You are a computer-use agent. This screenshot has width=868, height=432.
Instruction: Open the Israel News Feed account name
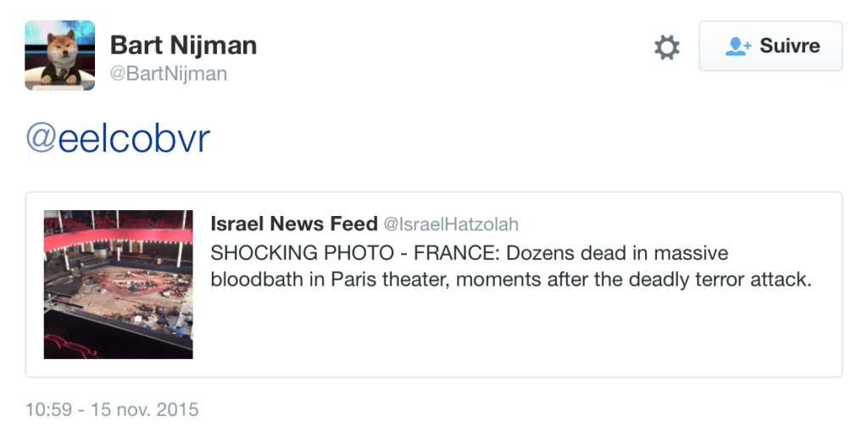293,224
